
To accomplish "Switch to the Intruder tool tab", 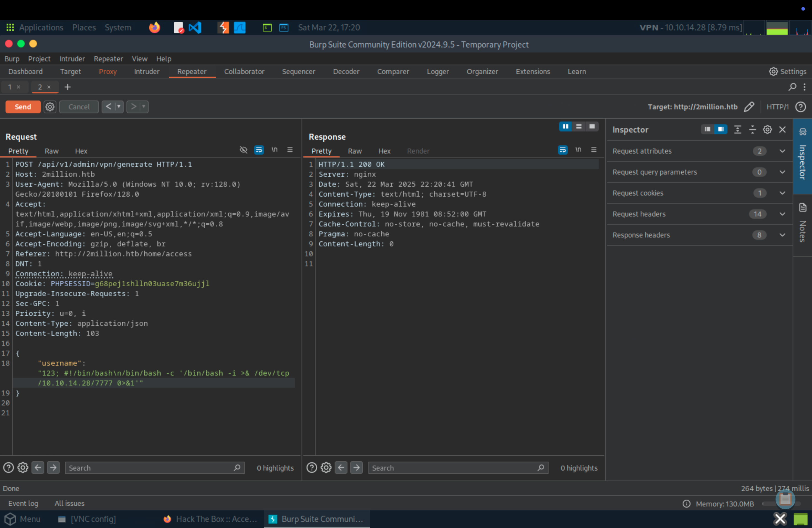I will (x=147, y=72).
